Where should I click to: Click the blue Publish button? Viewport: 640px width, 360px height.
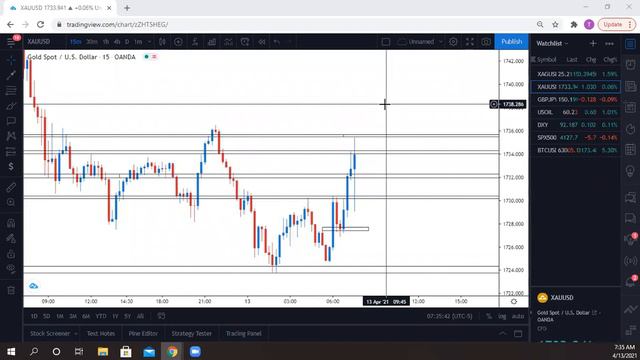511,42
